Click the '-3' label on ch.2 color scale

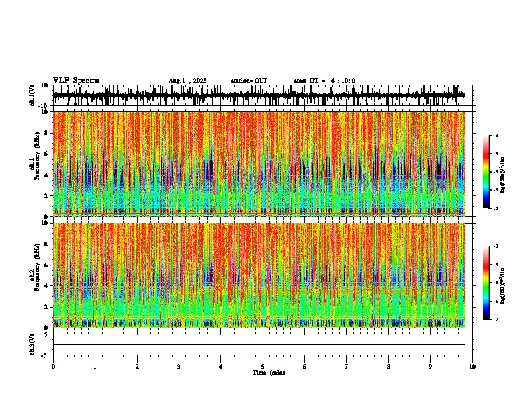[496, 246]
